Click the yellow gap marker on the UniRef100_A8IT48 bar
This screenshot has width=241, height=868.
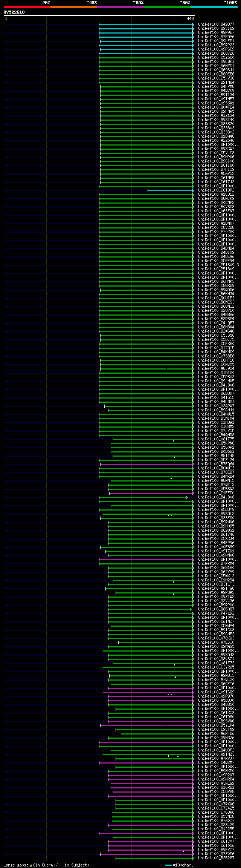174,457
